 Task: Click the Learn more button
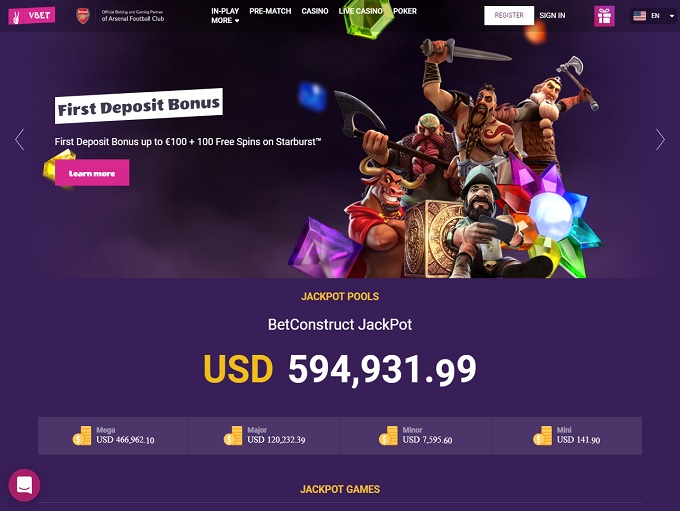[x=92, y=173]
